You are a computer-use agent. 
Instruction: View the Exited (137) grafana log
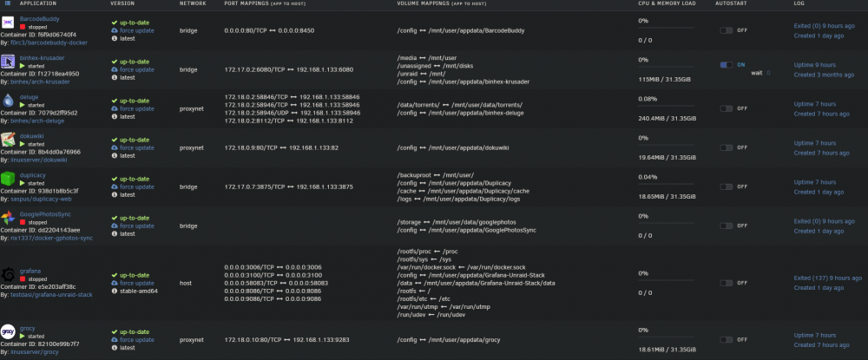(x=827, y=278)
